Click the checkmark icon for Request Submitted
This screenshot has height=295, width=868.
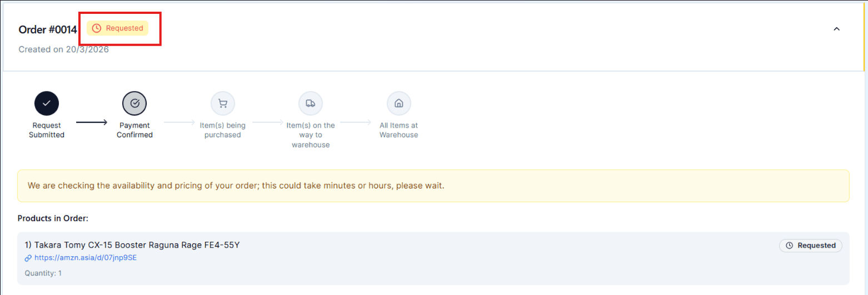(x=47, y=103)
